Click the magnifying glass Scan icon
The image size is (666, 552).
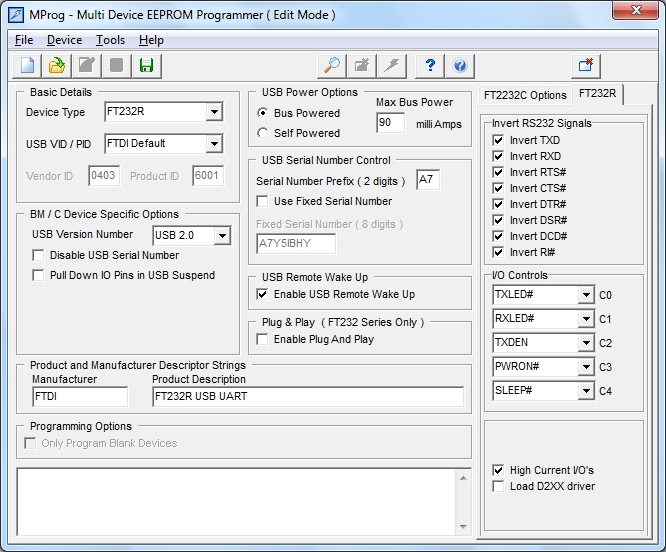click(x=331, y=66)
